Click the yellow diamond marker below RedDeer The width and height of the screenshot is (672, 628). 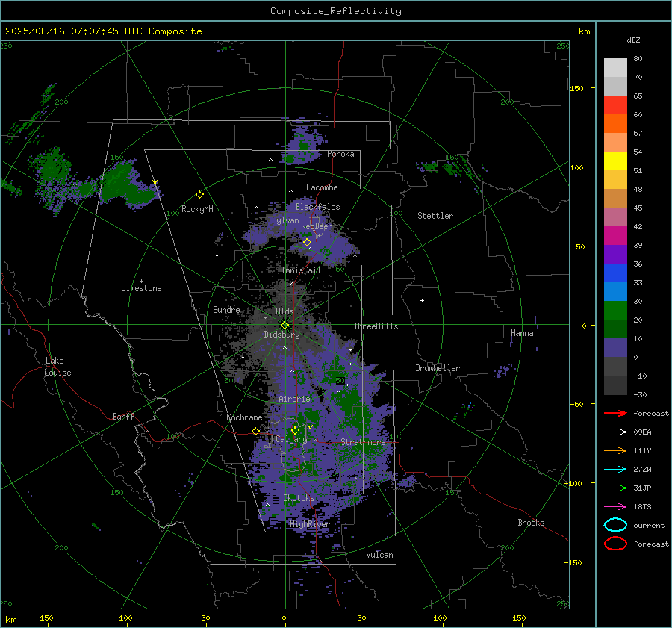tap(307, 243)
